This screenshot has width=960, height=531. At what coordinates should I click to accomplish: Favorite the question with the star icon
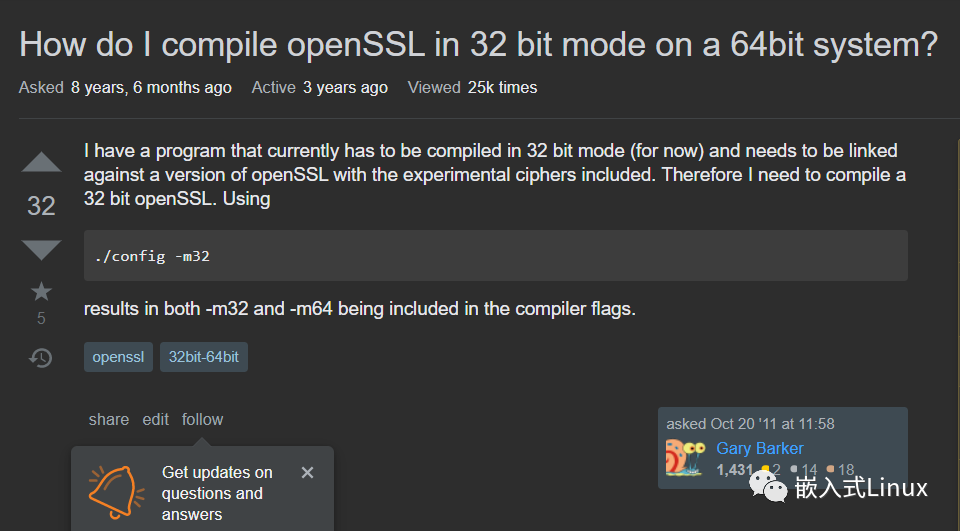pos(41,292)
